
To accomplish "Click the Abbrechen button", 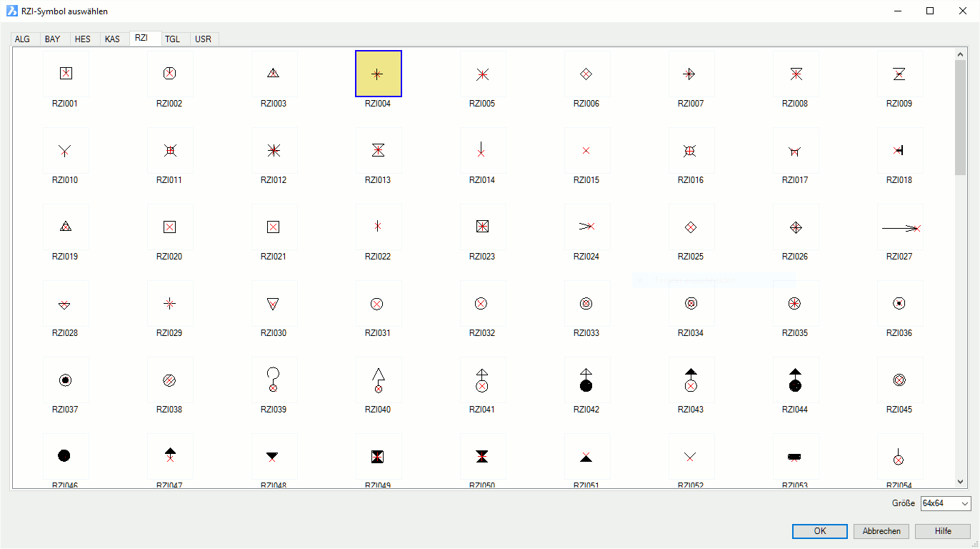I will [881, 531].
